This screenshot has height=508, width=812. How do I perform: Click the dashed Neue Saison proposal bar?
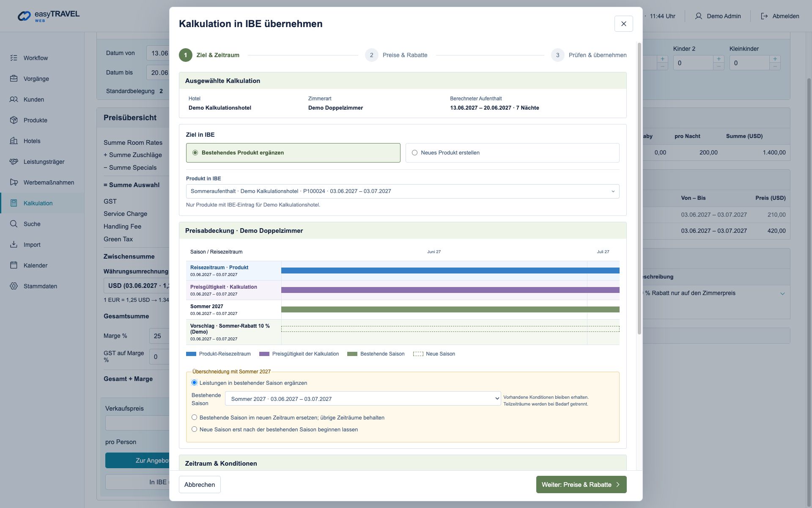point(450,329)
